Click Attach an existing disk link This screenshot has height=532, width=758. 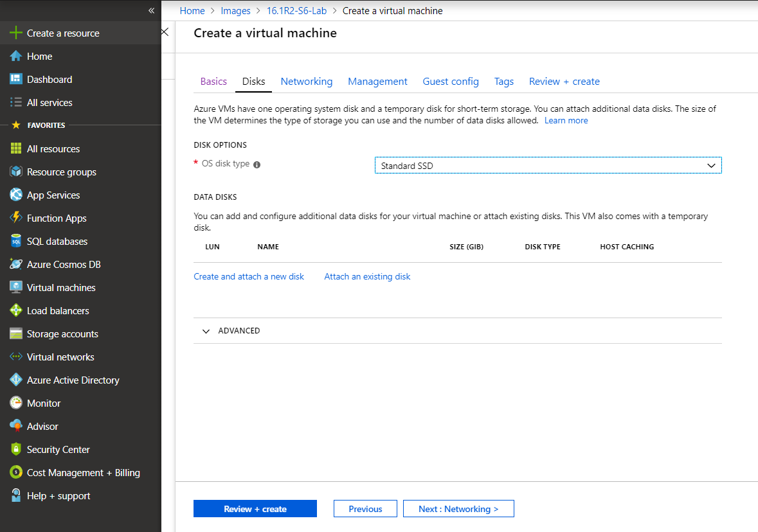tap(367, 276)
